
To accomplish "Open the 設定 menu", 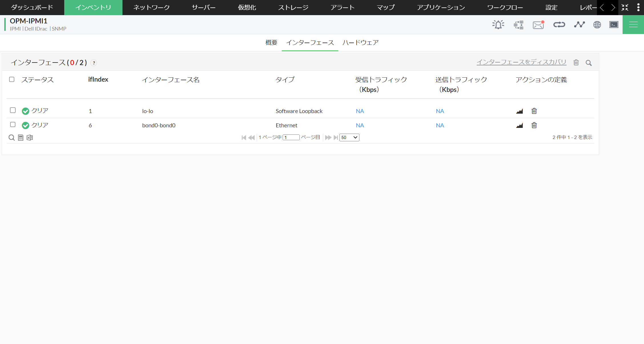I will coord(552,7).
